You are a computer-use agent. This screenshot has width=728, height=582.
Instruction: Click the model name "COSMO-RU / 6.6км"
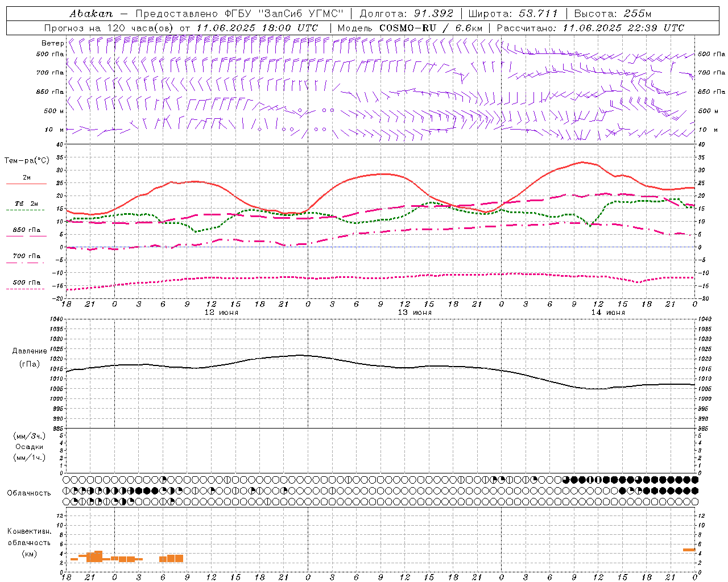click(431, 28)
